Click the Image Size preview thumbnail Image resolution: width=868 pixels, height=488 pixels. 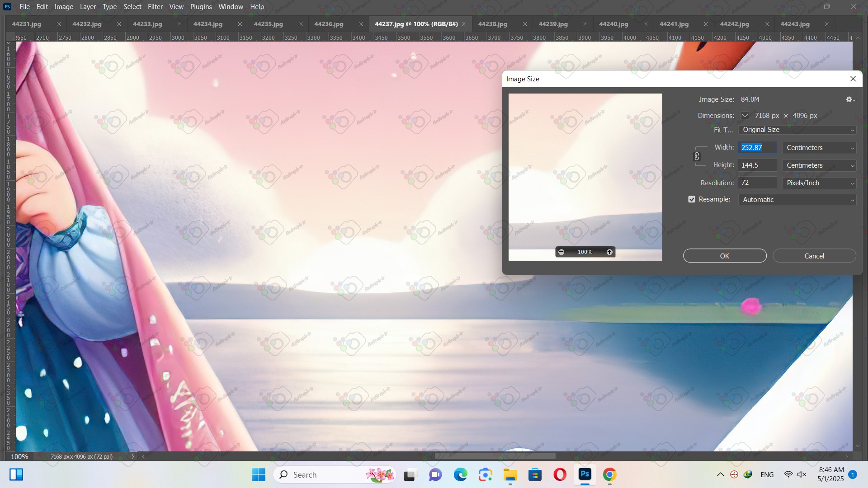point(585,177)
